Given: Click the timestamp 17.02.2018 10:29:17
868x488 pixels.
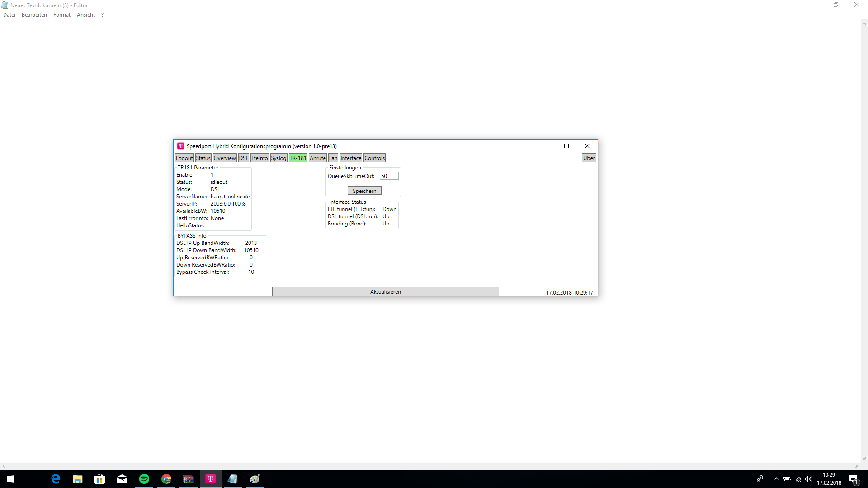Looking at the screenshot, I should coord(570,293).
